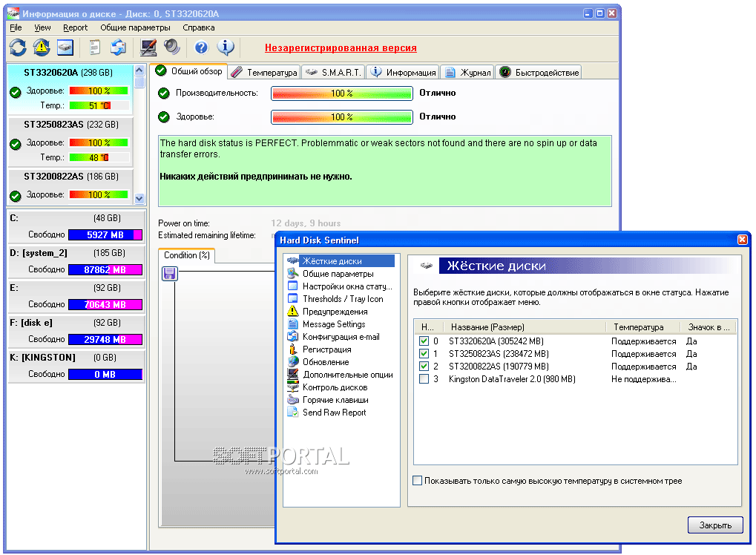756x555 pixels.
Task: Click the D: [system_2] free space bar
Action: (x=105, y=269)
